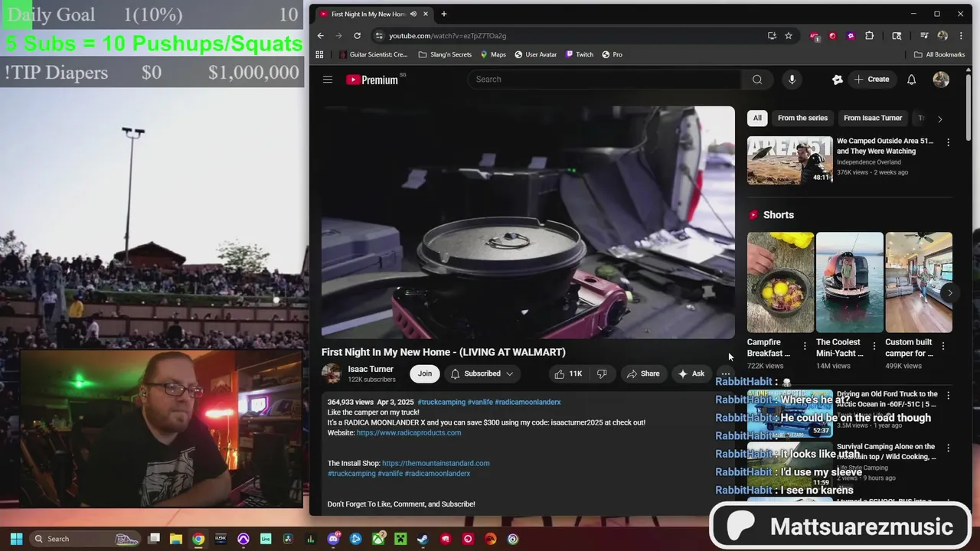This screenshot has height=551, width=980.
Task: Open new browser tab
Action: click(x=444, y=14)
